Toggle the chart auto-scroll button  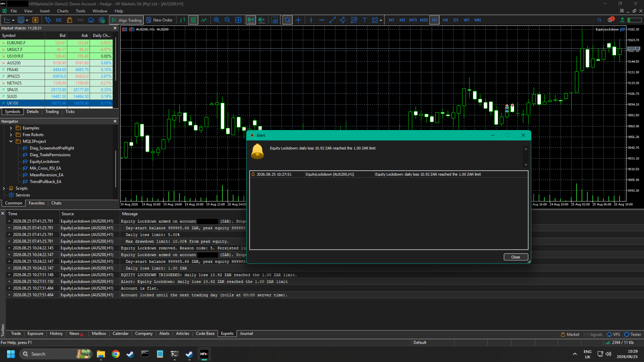coord(251,20)
